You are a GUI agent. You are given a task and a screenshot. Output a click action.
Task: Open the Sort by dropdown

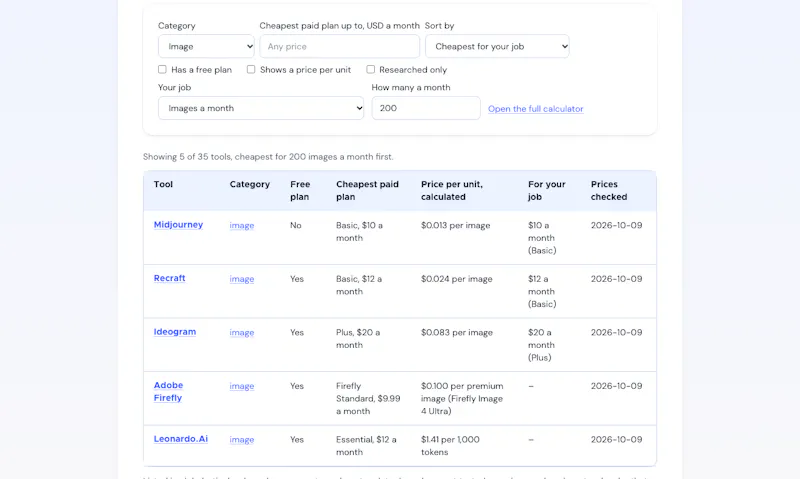point(497,46)
